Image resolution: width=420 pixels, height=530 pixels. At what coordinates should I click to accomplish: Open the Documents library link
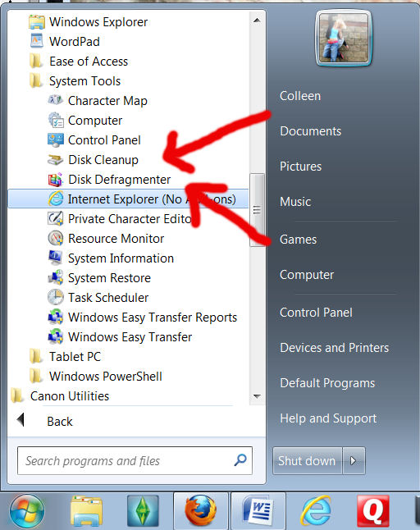click(311, 131)
